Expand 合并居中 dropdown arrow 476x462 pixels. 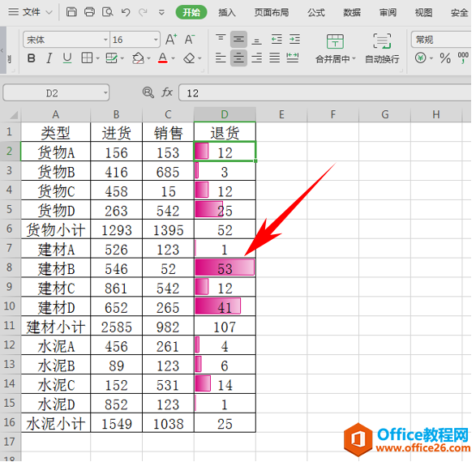click(354, 58)
